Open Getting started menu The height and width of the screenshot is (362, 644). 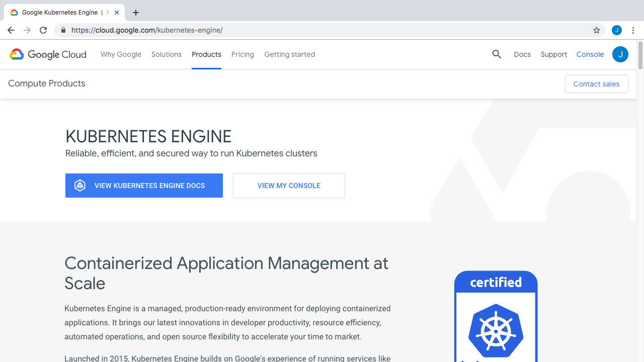(x=289, y=54)
